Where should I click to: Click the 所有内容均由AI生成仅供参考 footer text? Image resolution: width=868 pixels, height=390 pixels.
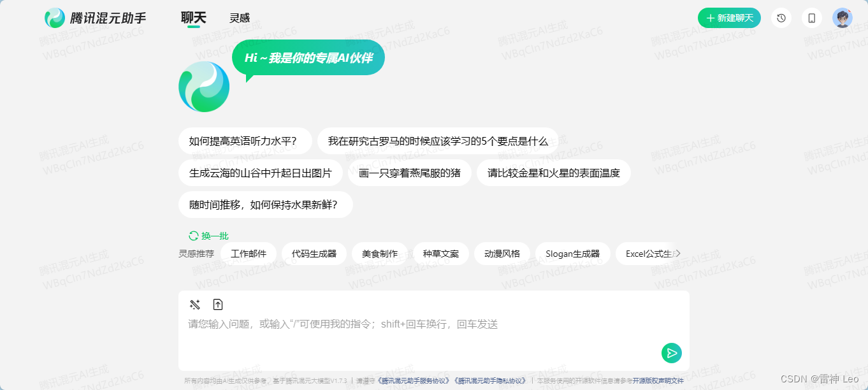pos(226,381)
